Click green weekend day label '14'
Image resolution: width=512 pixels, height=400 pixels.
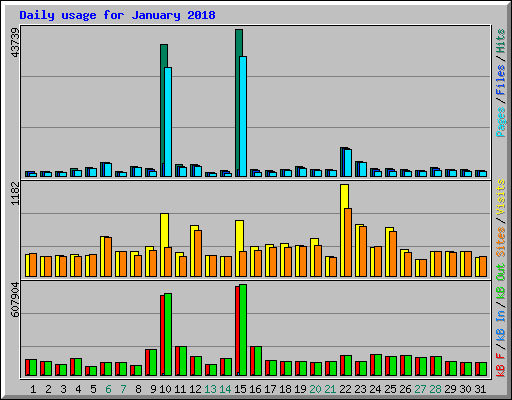pyautogui.click(x=225, y=389)
